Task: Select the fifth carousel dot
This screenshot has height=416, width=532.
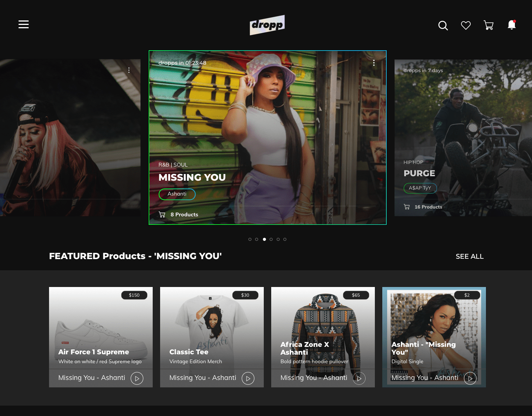Action: tap(278, 239)
